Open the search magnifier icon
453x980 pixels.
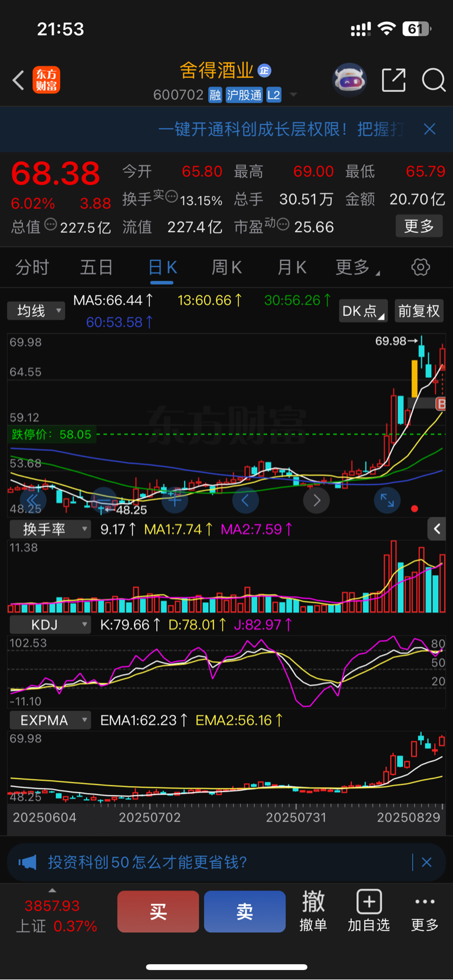pyautogui.click(x=434, y=80)
